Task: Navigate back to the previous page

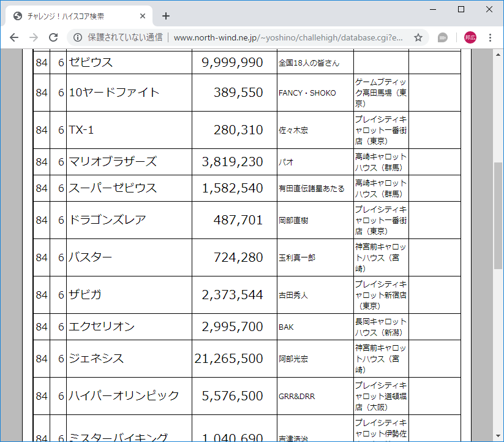Action: click(x=13, y=37)
